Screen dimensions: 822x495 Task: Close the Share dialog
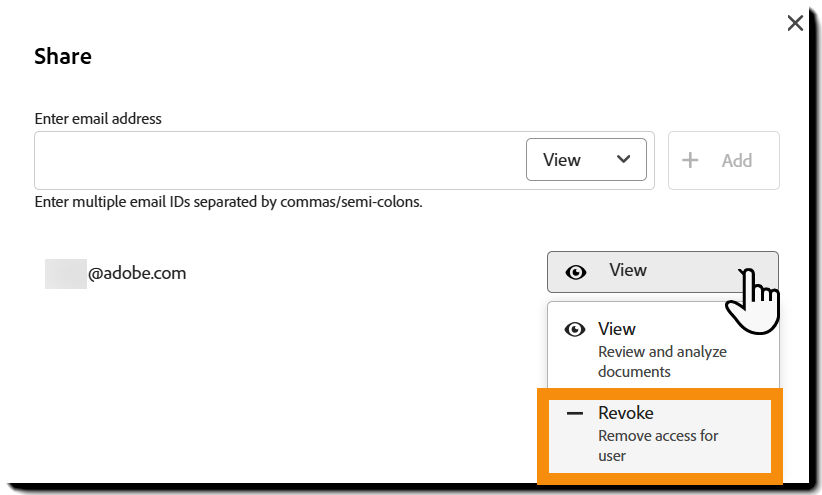pos(795,23)
